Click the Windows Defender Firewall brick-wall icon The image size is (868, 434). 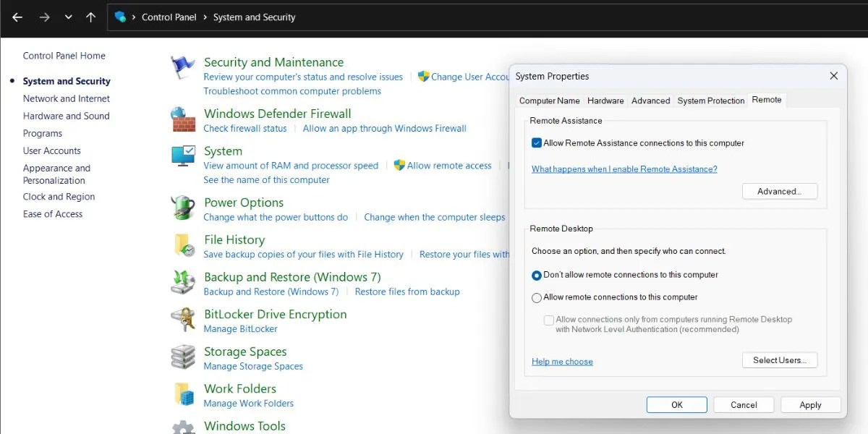(x=182, y=119)
